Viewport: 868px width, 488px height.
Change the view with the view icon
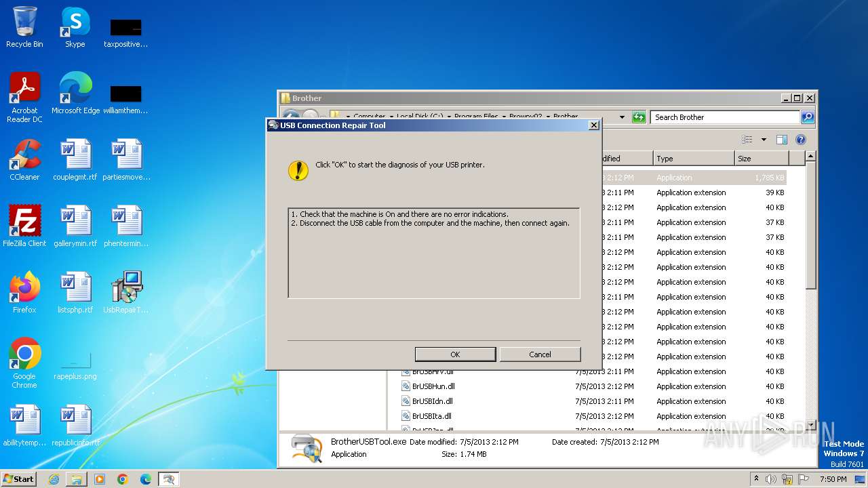pos(747,140)
